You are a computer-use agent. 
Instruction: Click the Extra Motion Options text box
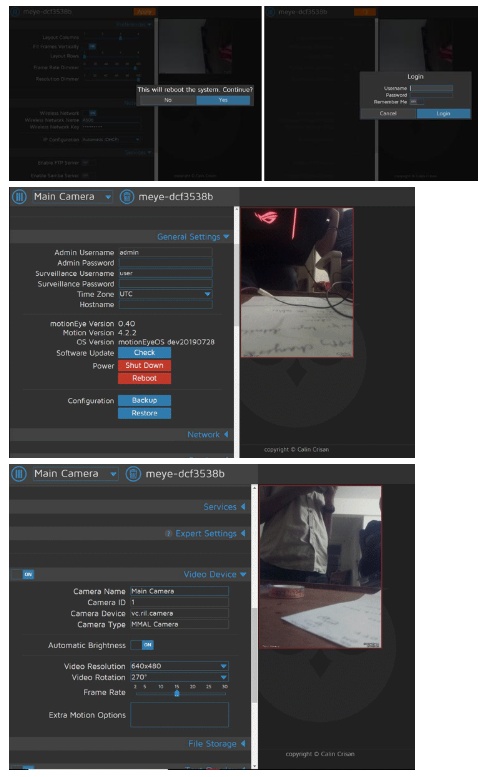tap(179, 715)
